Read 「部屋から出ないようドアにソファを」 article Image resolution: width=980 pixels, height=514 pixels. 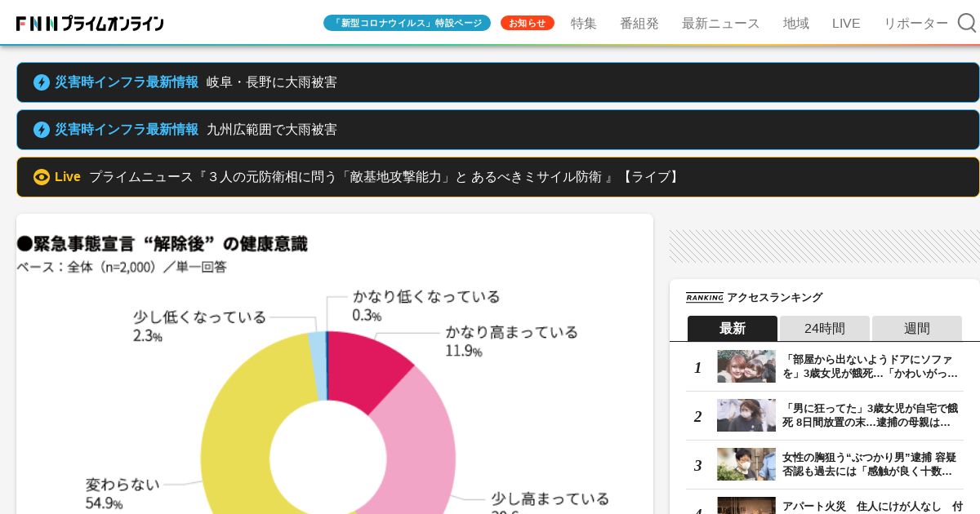tap(871, 366)
